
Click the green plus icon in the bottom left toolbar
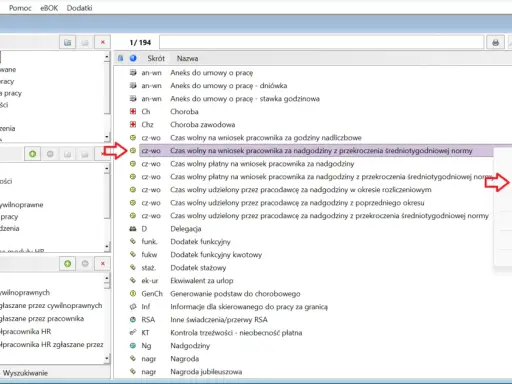click(x=68, y=264)
